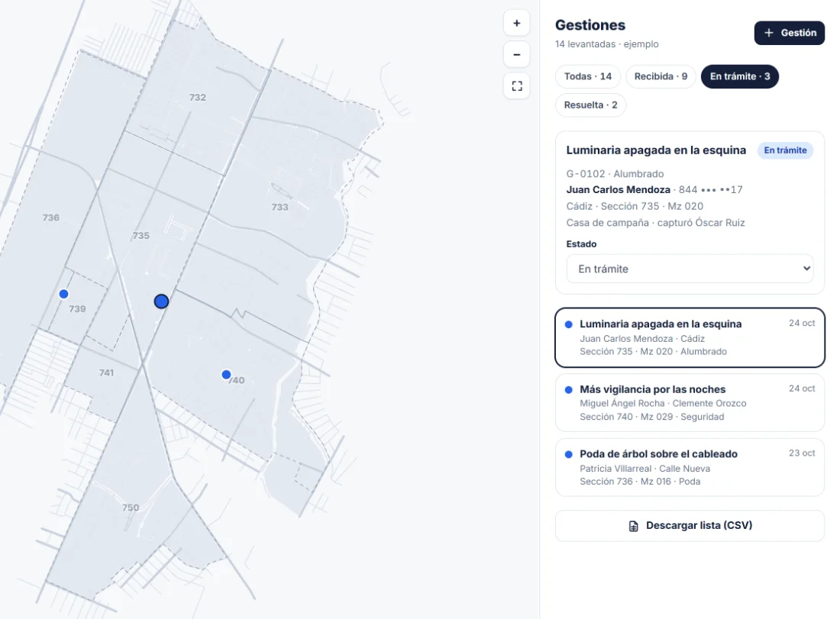Click map section label 733
This screenshot has height=619, width=840.
[279, 208]
